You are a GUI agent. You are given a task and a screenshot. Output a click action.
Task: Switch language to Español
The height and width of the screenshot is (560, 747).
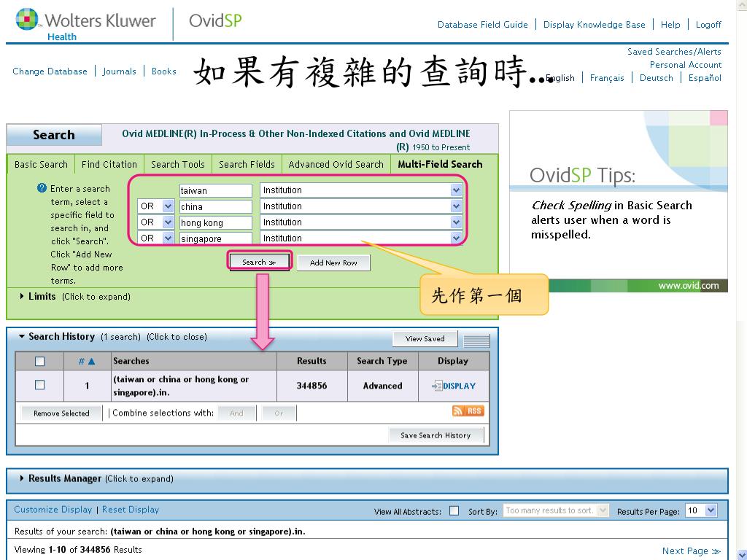[x=705, y=78]
